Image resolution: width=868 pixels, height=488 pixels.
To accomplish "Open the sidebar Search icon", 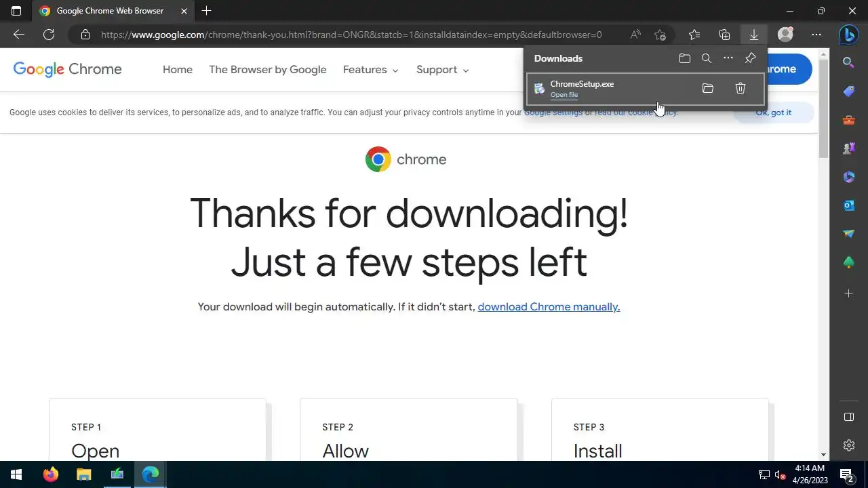I will 848,62.
